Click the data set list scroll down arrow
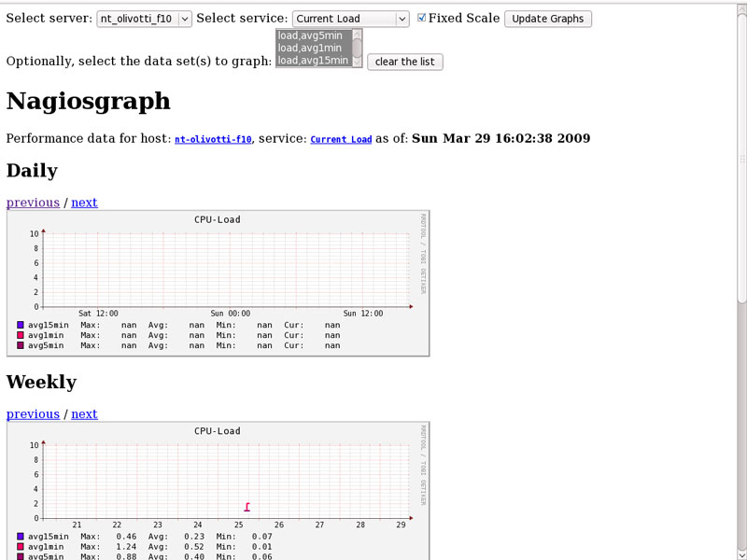The image size is (747, 560). point(357,62)
